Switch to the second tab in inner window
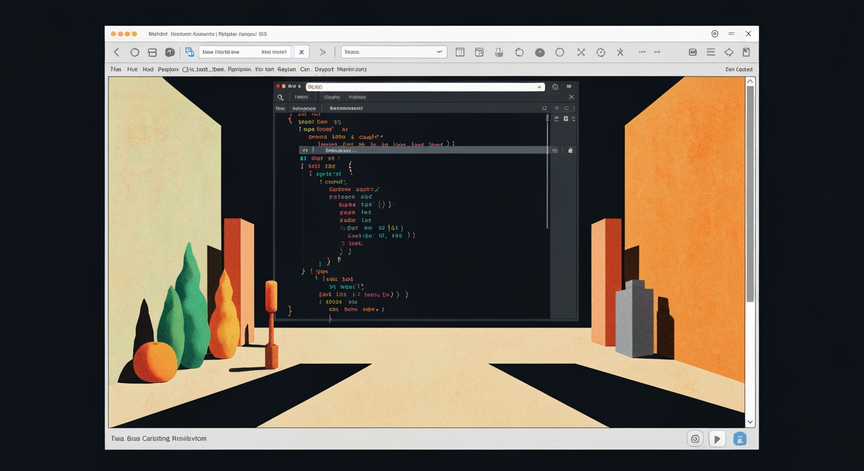The height and width of the screenshot is (471, 864). 332,97
